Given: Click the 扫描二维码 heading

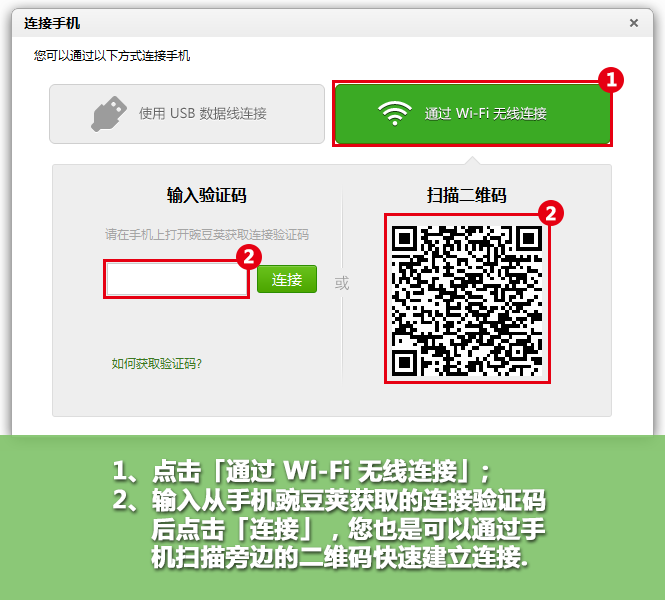Looking at the screenshot, I should (467, 195).
